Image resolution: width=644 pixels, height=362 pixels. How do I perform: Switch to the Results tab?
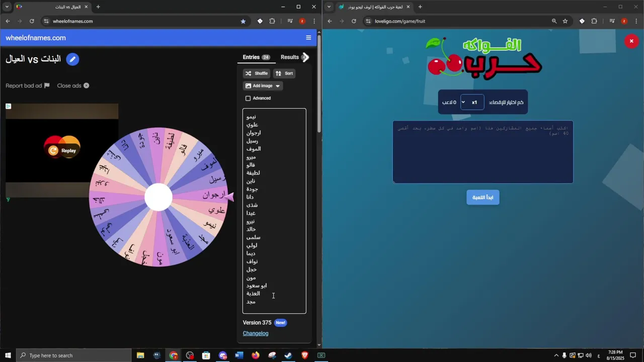290,57
